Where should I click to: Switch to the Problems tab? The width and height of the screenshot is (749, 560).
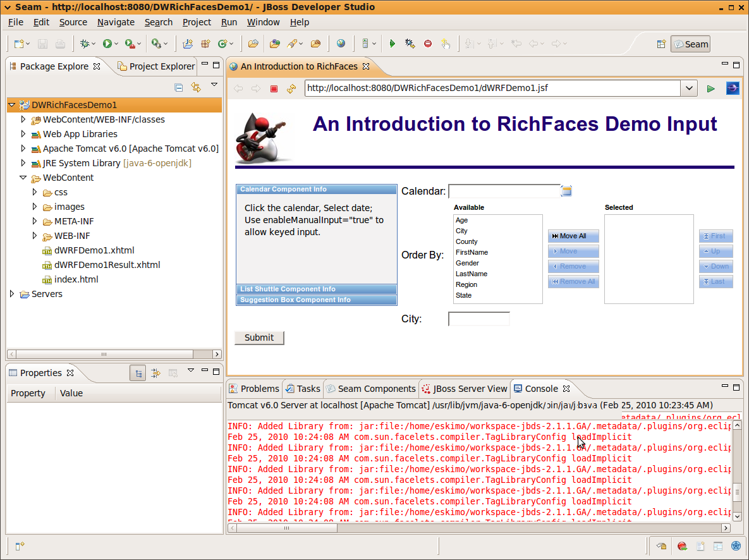click(x=254, y=389)
